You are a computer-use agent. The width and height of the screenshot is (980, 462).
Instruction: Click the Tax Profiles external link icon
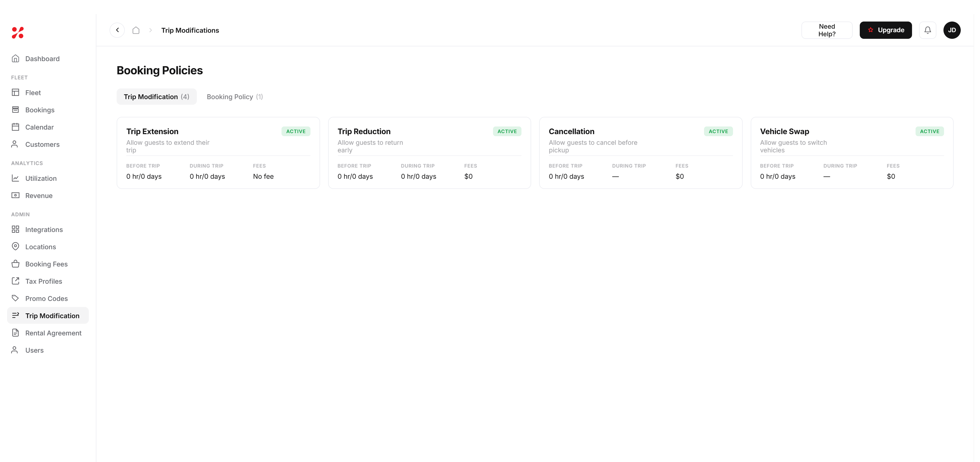pos(15,281)
